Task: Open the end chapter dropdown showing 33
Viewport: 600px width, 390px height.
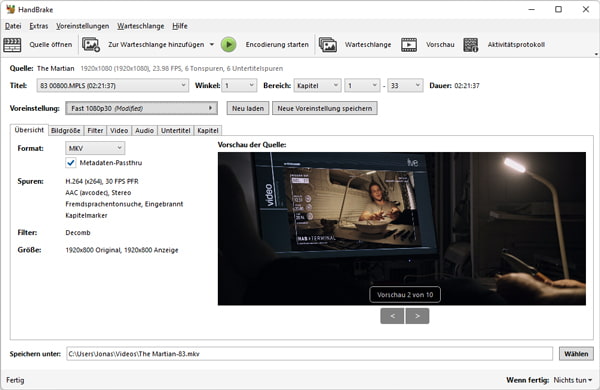Action: (405, 86)
